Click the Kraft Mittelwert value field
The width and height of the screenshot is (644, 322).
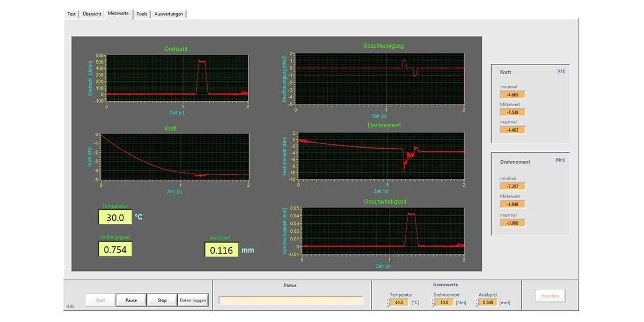point(513,113)
